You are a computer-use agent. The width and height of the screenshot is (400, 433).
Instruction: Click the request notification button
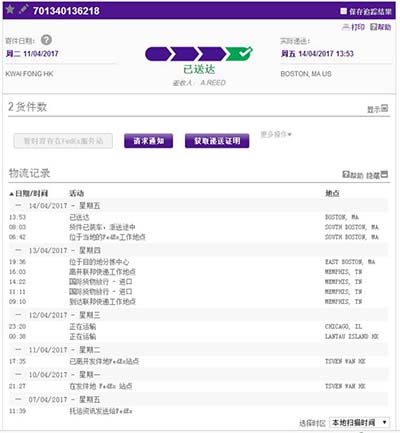point(149,141)
